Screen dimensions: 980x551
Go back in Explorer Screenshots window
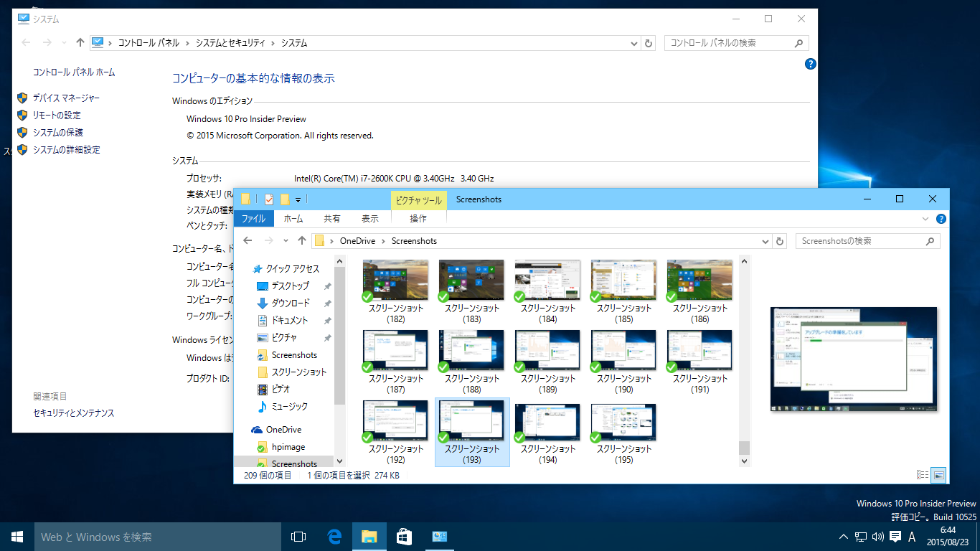tap(248, 241)
